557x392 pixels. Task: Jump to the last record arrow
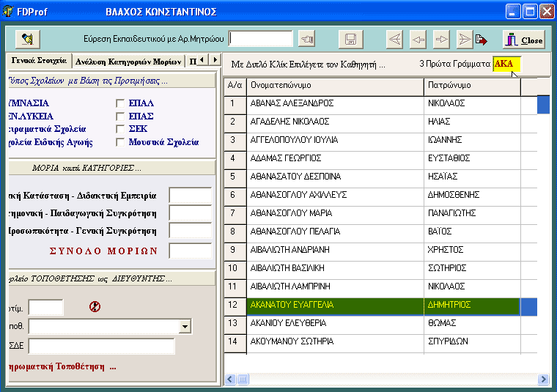point(465,40)
